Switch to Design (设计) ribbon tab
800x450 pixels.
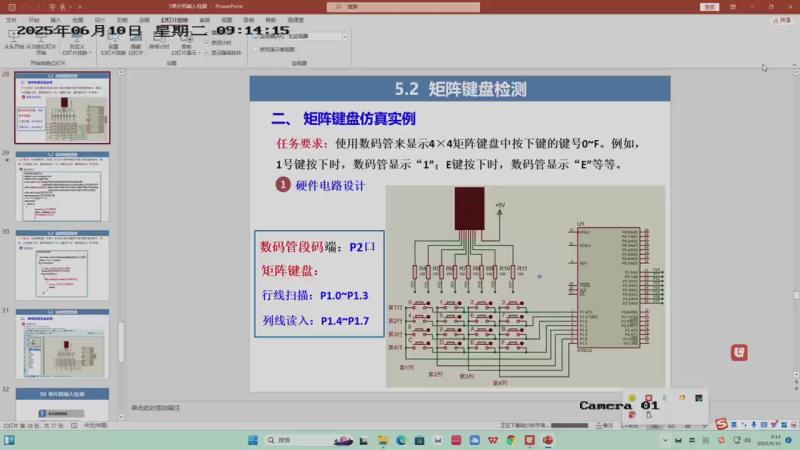[99, 20]
